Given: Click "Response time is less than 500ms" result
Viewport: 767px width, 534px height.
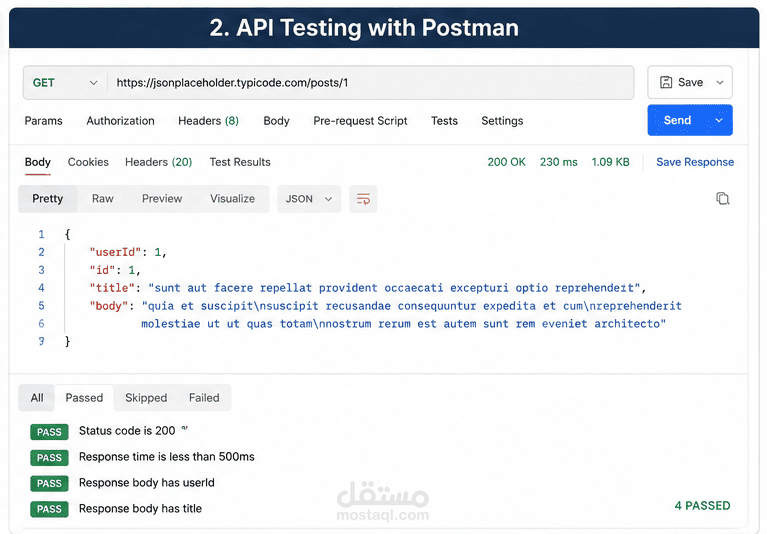Looking at the screenshot, I should click(167, 457).
